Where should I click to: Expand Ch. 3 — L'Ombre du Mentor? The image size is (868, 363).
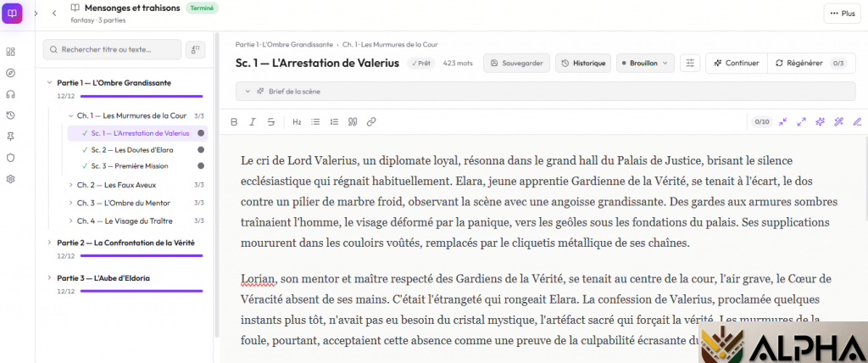[70, 203]
